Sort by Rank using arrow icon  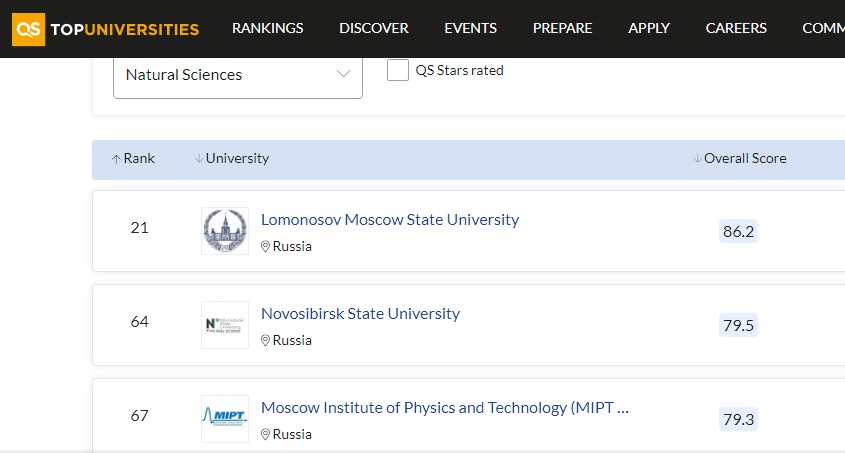[116, 159]
